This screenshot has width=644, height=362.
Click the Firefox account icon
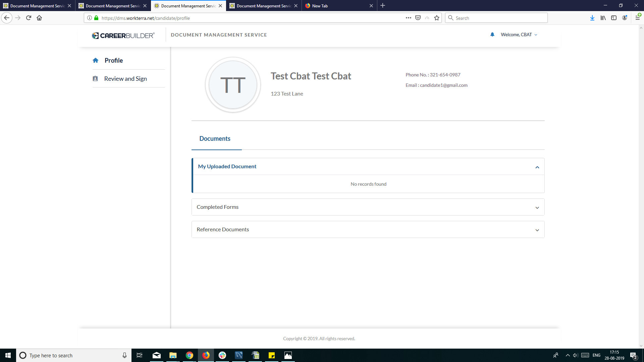(625, 18)
